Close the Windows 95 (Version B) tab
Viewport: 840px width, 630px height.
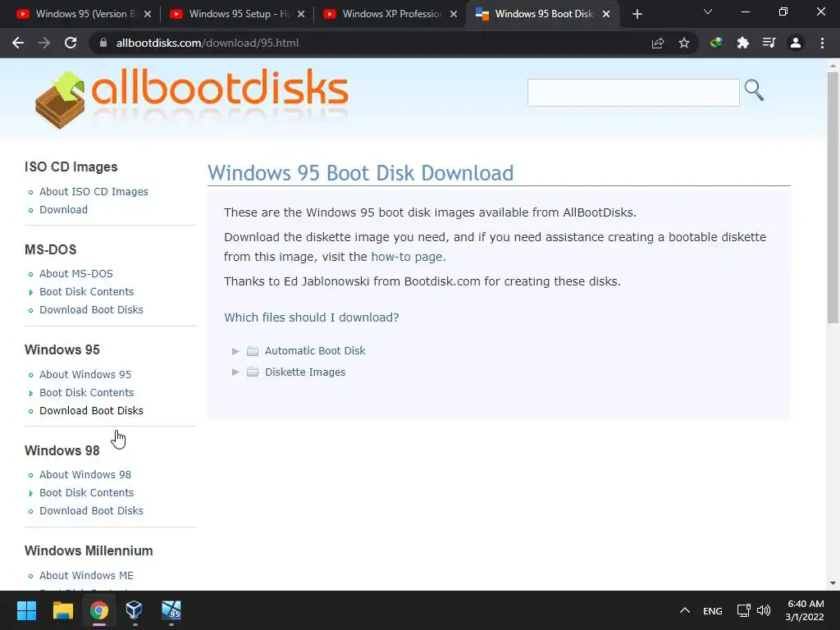pos(148,14)
